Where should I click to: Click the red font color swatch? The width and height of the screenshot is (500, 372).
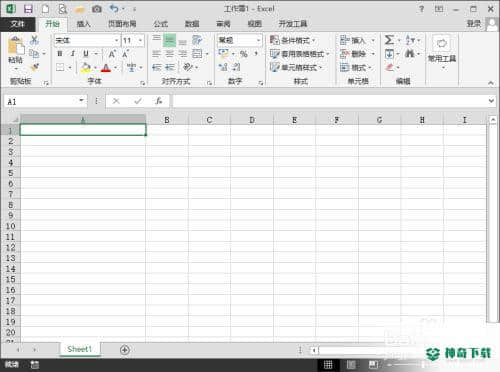(x=106, y=68)
